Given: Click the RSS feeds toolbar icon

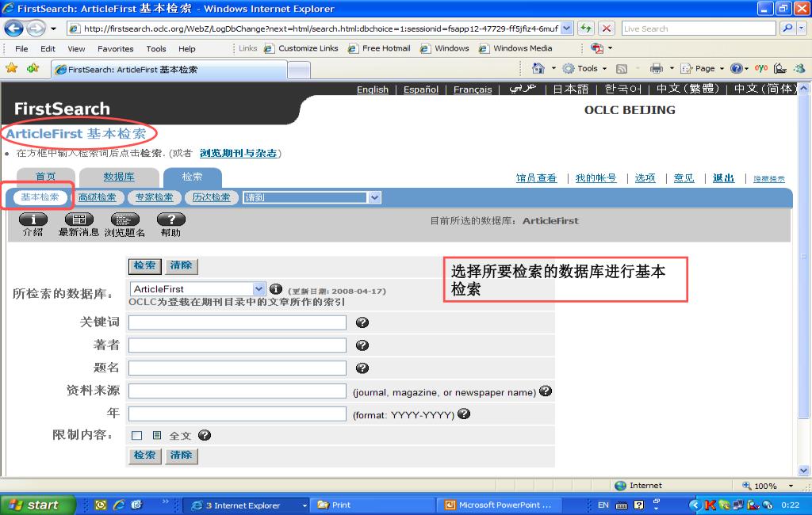Looking at the screenshot, I should point(622,68).
